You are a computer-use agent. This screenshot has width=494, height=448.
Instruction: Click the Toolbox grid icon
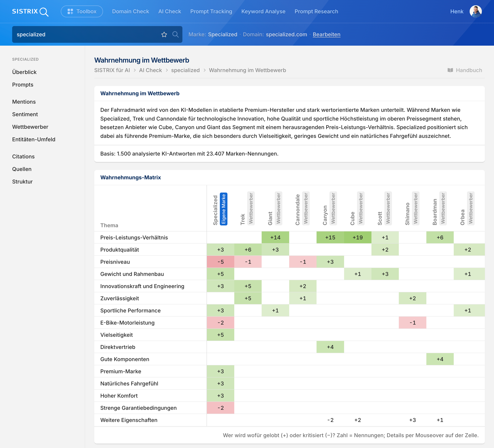coord(70,12)
